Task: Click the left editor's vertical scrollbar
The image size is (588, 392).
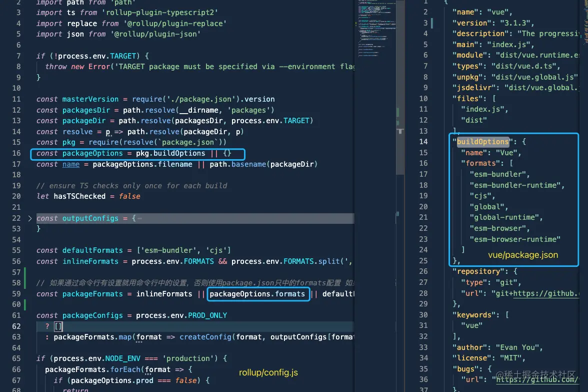Action: click(400, 87)
